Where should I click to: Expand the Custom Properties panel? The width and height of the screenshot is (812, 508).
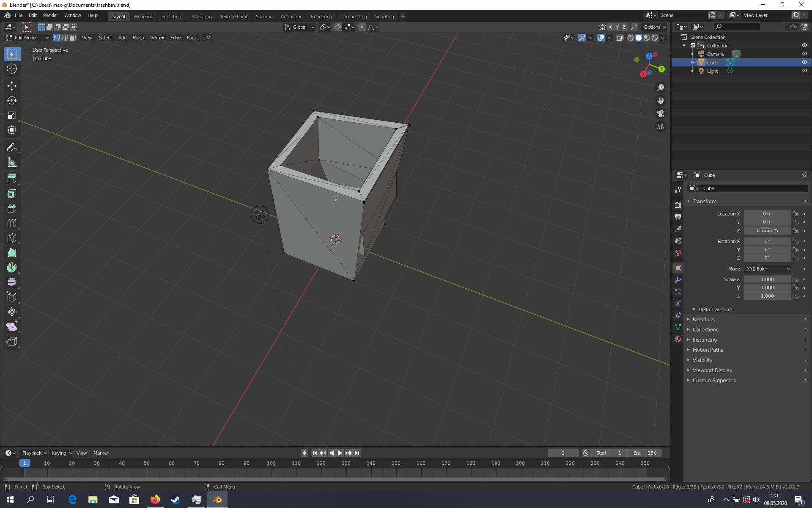pyautogui.click(x=714, y=381)
